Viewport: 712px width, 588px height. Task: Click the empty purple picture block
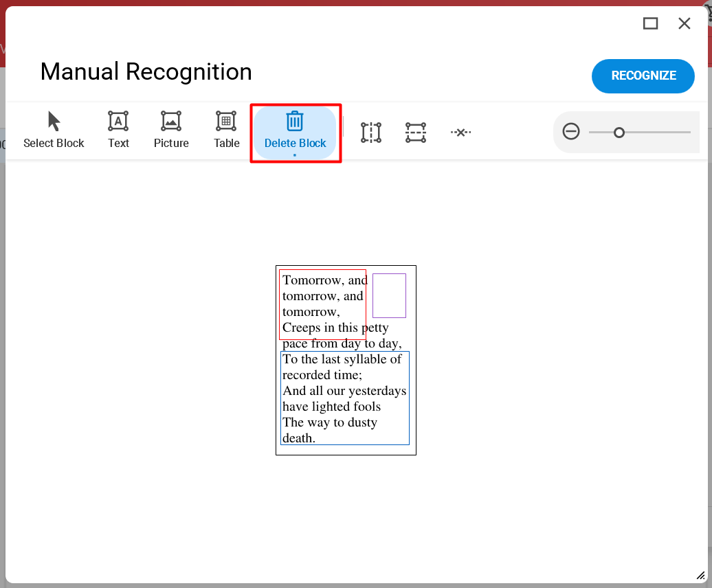pos(389,295)
